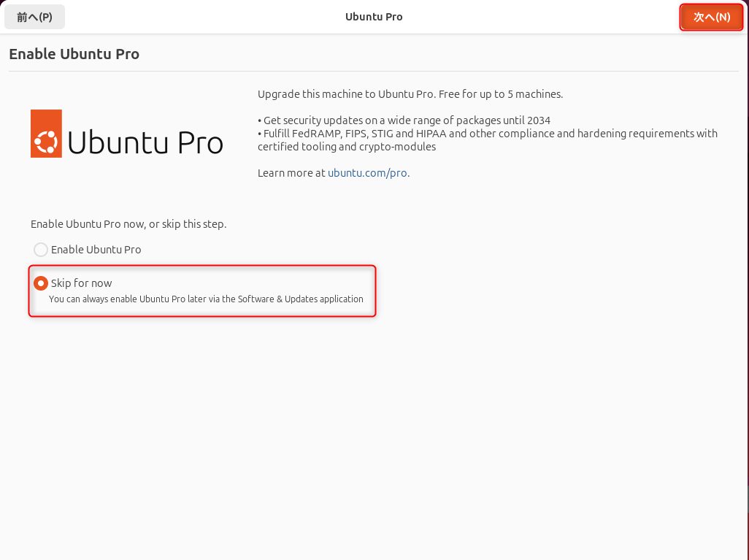The height and width of the screenshot is (560, 749).
Task: Click the 'Enable Ubuntu Pro' page heading
Action: tap(74, 54)
